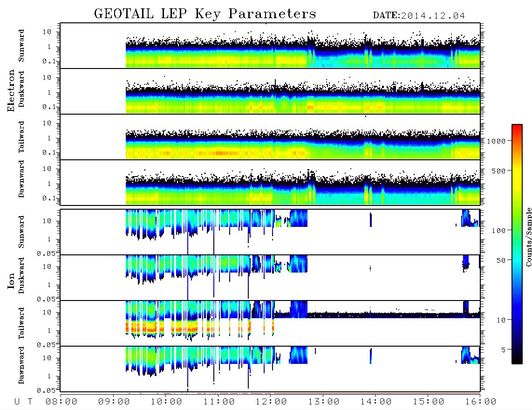Image resolution: width=532 pixels, height=410 pixels.
Task: Click the 10:00 time tick label
Action: pyautogui.click(x=167, y=402)
